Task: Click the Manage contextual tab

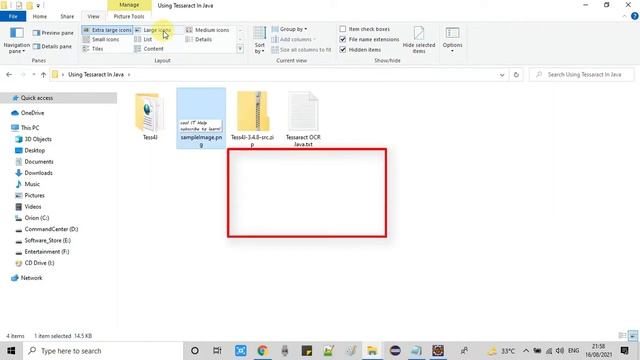Action: 129,5
